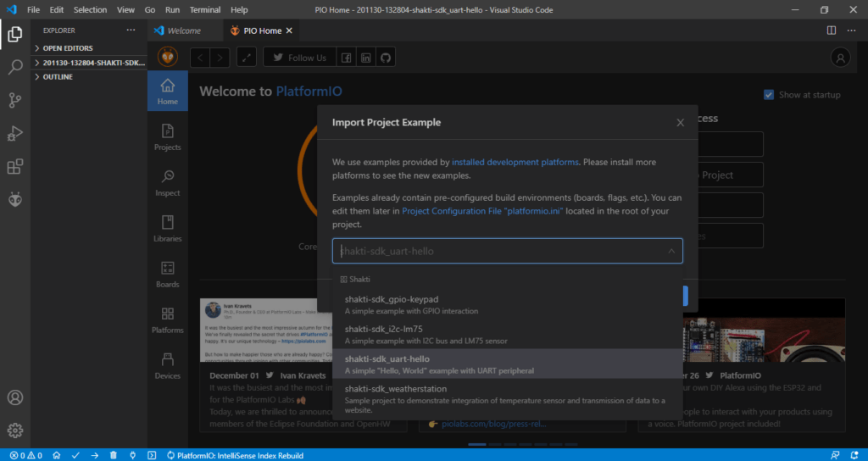Select shakti-sdk_uart-hello example from list
868x461 pixels.
point(507,364)
